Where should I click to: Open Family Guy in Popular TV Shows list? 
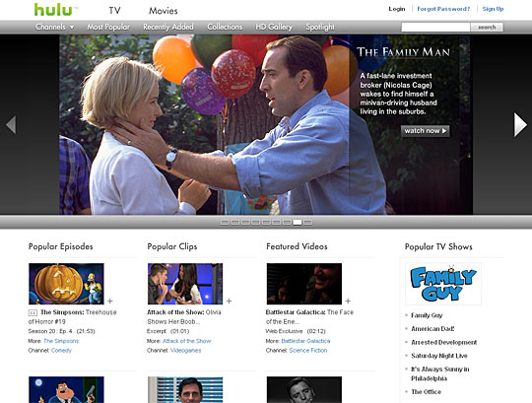tap(427, 315)
